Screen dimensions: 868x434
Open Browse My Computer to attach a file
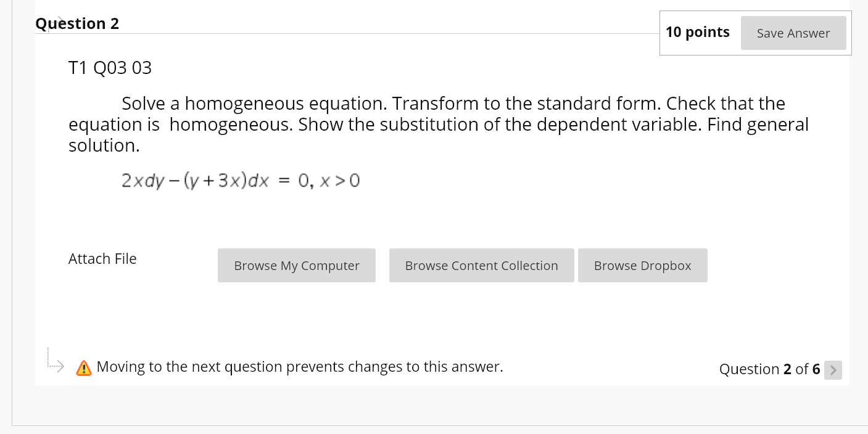pos(296,265)
